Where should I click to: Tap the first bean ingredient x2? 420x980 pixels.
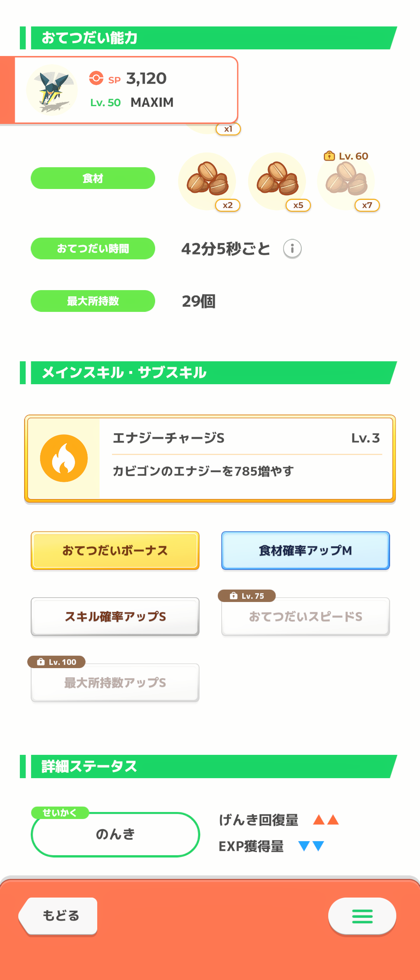(208, 181)
